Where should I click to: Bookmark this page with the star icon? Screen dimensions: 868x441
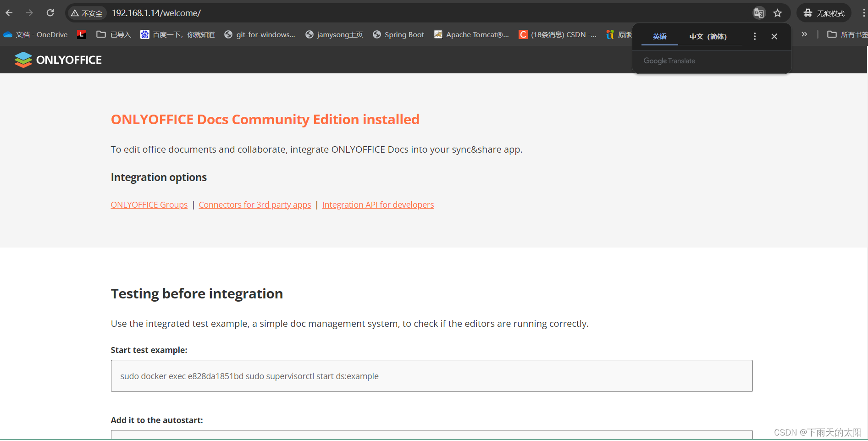(x=778, y=13)
